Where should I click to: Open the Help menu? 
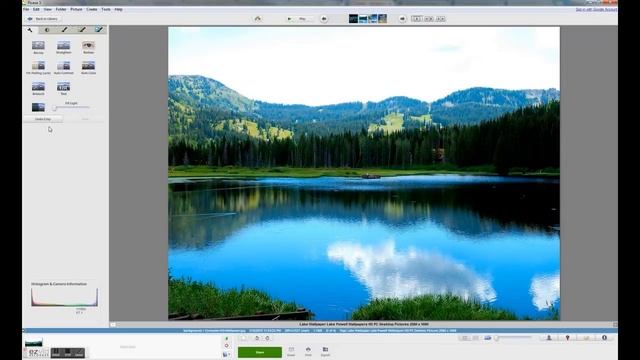click(x=118, y=9)
